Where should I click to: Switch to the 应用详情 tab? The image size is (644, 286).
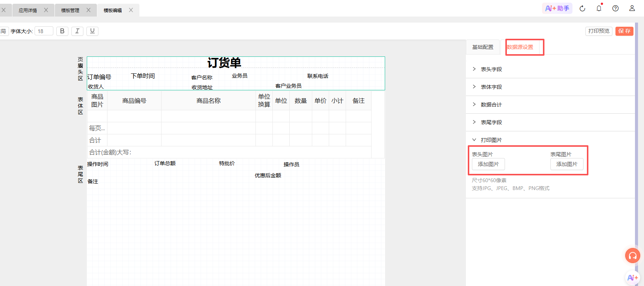28,11
